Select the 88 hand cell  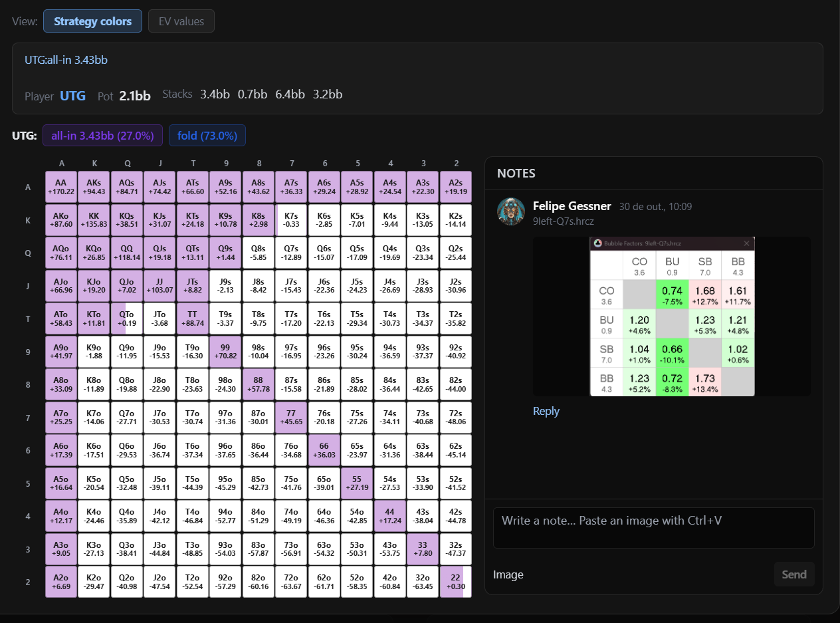tap(259, 384)
